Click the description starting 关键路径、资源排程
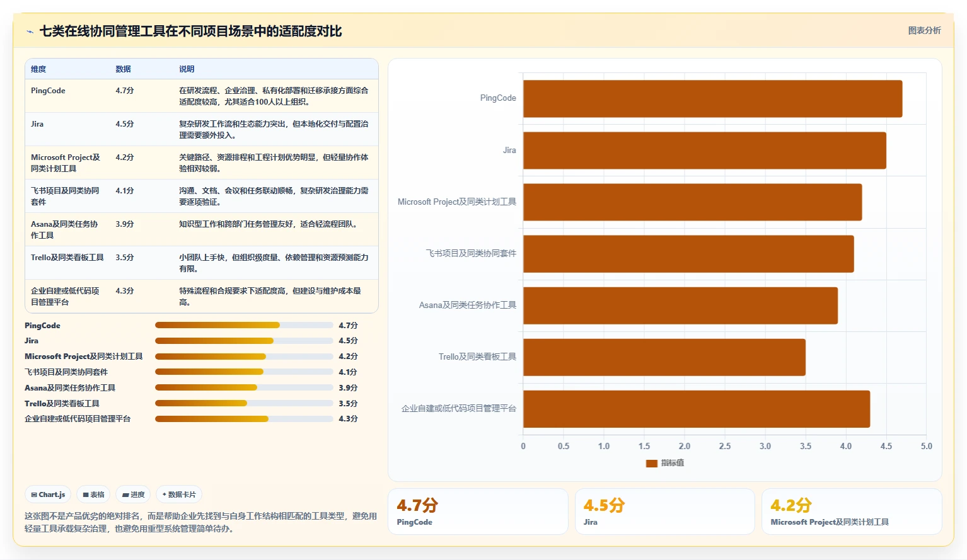Viewport: 967px width, 560px height. 274,163
